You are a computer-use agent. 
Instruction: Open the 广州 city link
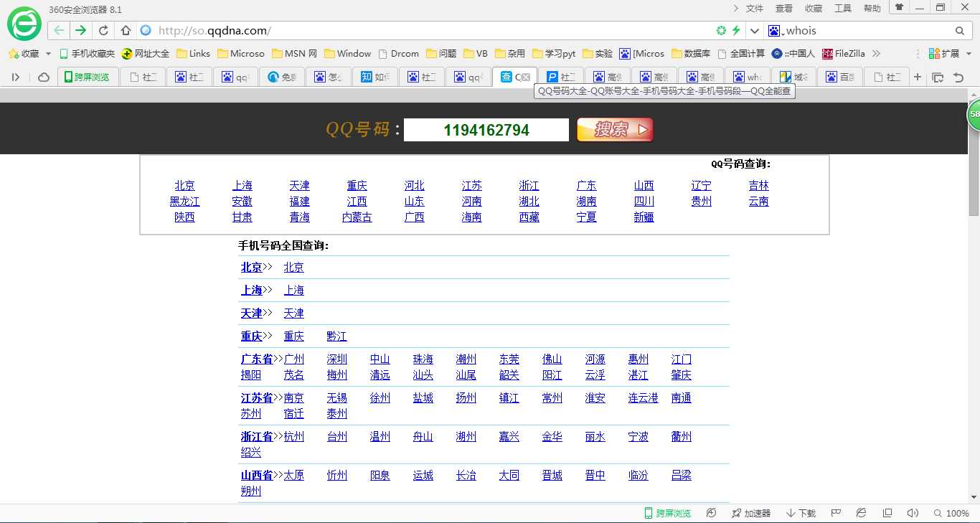[x=294, y=359]
